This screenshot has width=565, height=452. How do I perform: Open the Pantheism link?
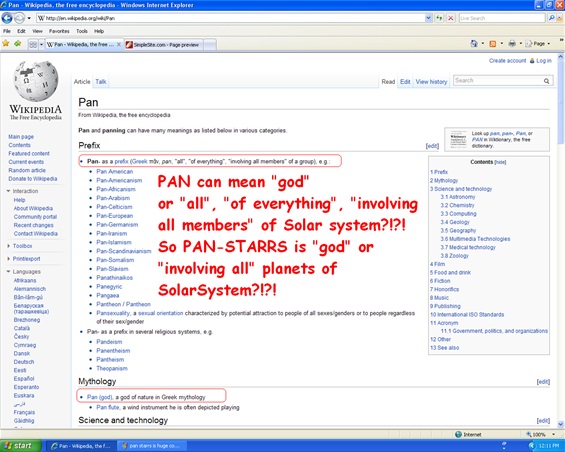[x=110, y=359]
